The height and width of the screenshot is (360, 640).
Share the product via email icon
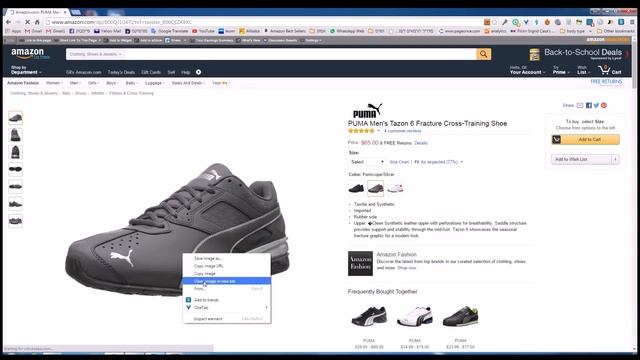point(580,105)
